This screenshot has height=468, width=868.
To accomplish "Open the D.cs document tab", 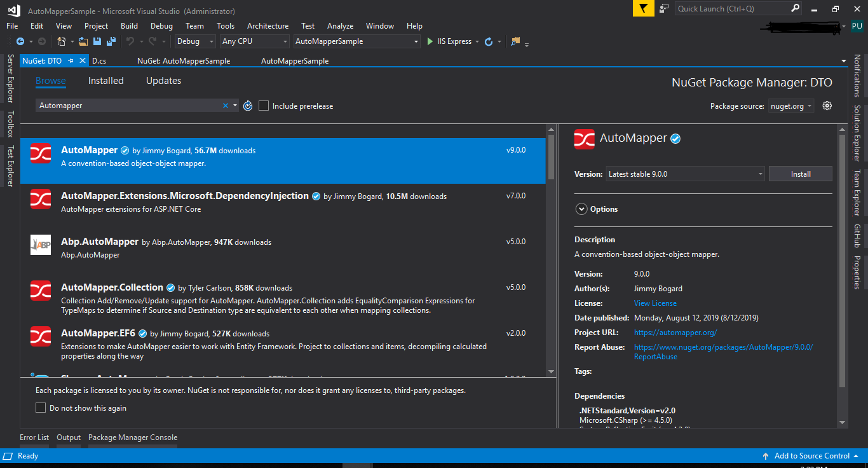I will point(99,61).
